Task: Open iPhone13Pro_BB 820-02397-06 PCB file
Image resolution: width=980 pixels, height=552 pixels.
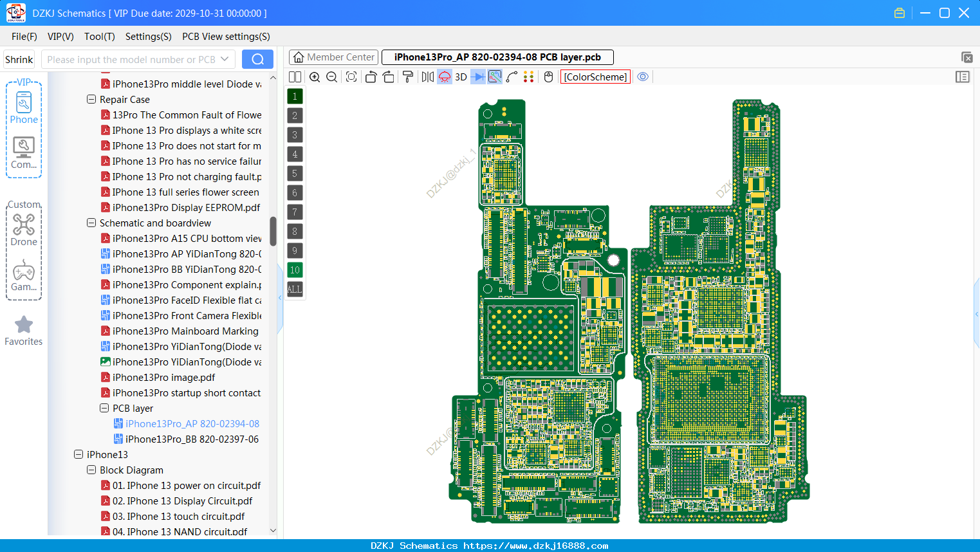Action: [187, 439]
